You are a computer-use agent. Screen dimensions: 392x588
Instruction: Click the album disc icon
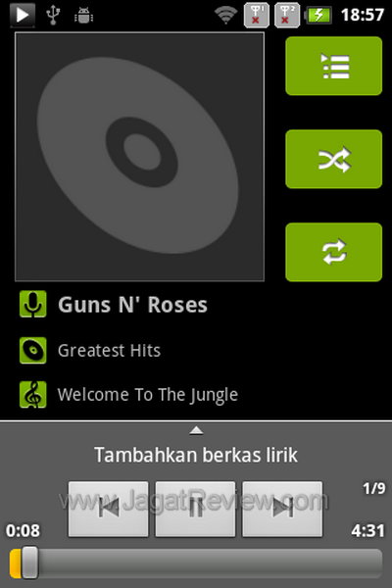coord(33,350)
